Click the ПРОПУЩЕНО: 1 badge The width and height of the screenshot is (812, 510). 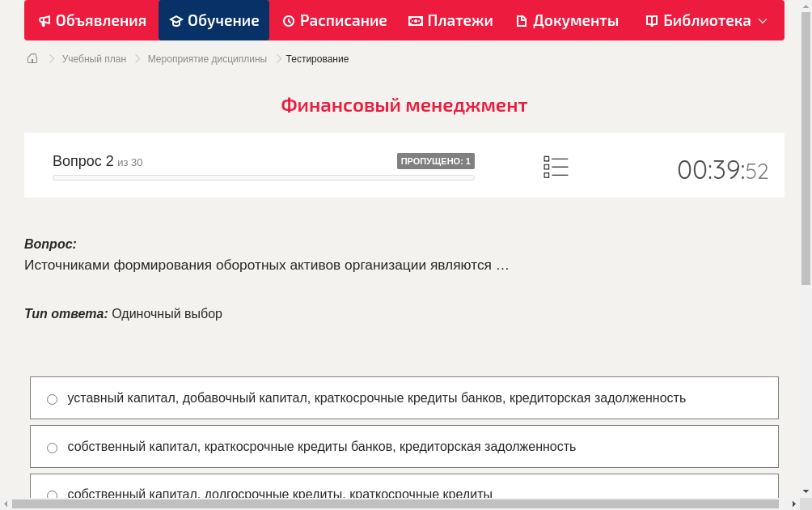(x=435, y=160)
